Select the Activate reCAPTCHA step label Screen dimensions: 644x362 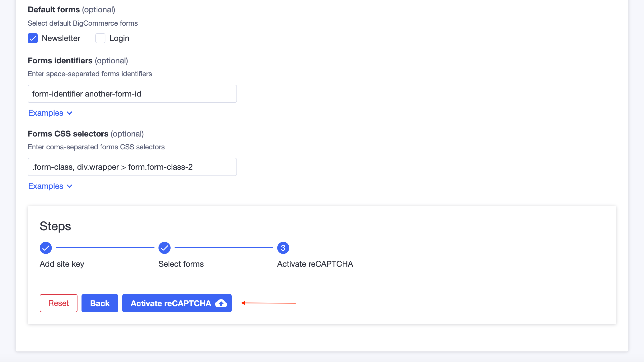tap(315, 264)
